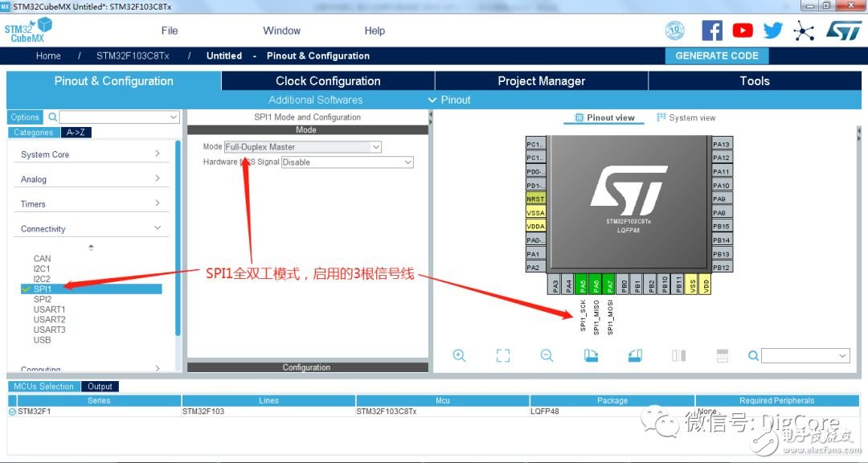Select I2C1 in Connectivity list
The width and height of the screenshot is (868, 463).
pyautogui.click(x=42, y=268)
